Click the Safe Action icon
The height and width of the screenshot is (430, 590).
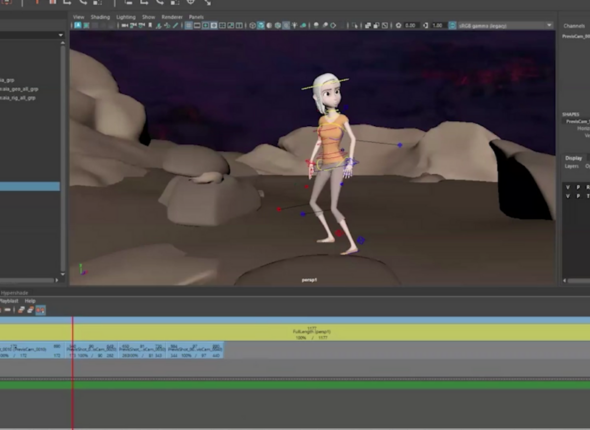[x=231, y=26]
